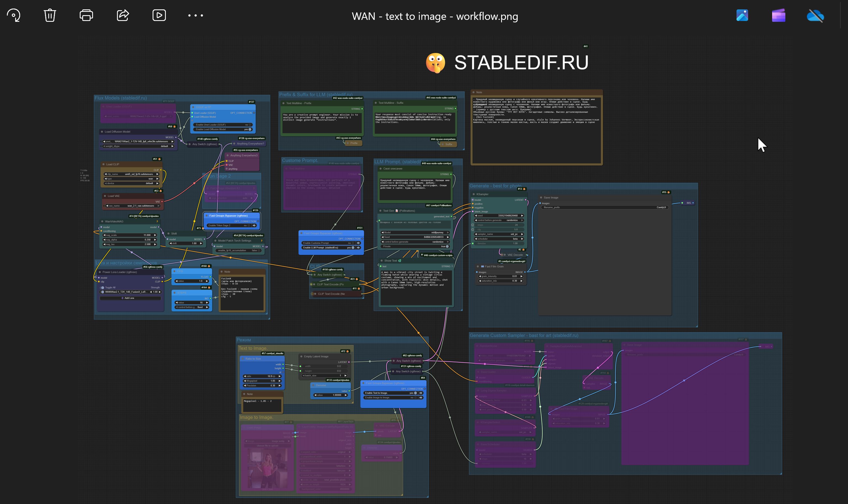
Task: Click the shushing emoji logo
Action: (435, 63)
